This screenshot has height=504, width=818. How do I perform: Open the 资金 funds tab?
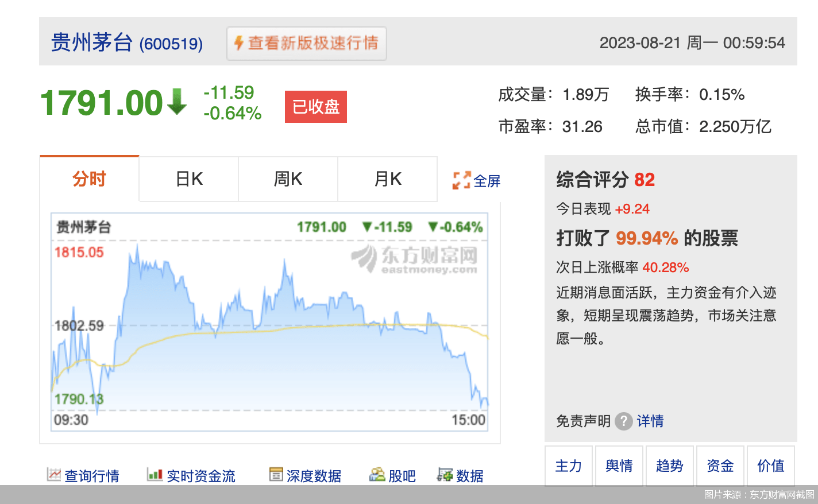coord(720,466)
